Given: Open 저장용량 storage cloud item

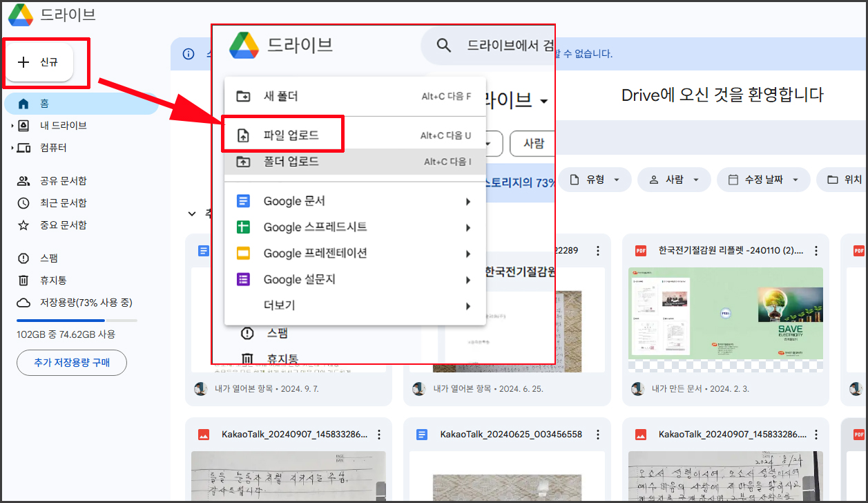Looking at the screenshot, I should click(75, 303).
